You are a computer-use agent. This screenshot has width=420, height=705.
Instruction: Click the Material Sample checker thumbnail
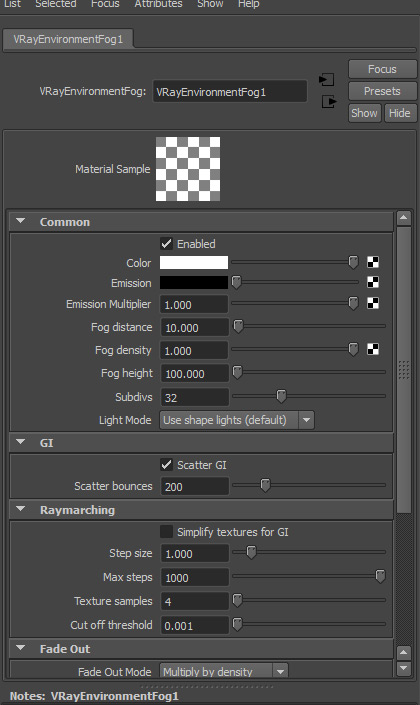pyautogui.click(x=188, y=169)
